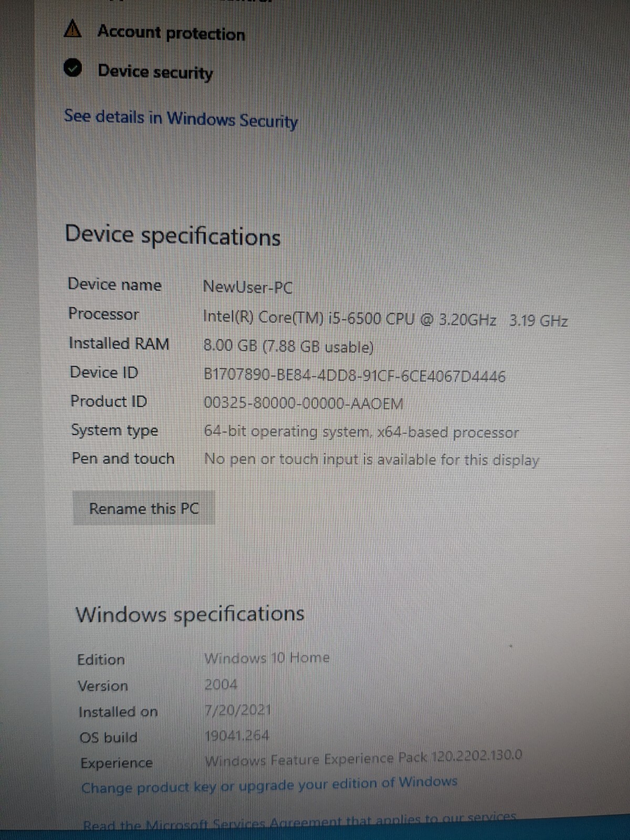Viewport: 630px width, 840px height.
Task: Click the Device security checkmark icon
Action: click(72, 68)
